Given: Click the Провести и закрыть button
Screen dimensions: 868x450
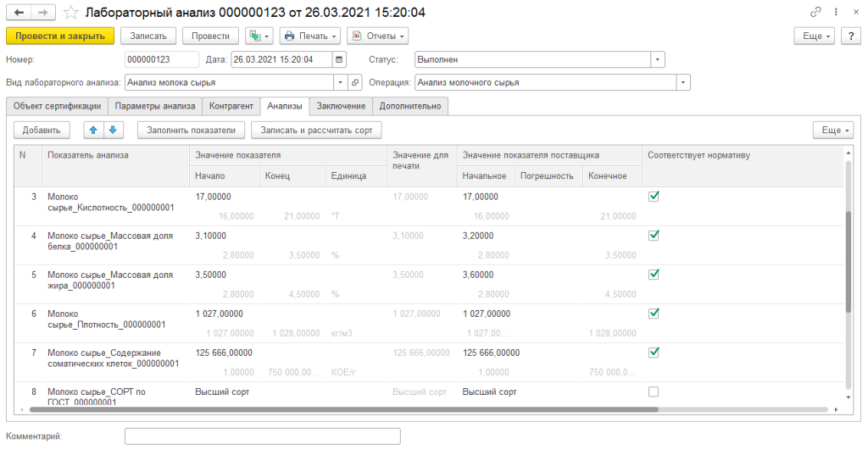Looking at the screenshot, I should click(x=60, y=36).
